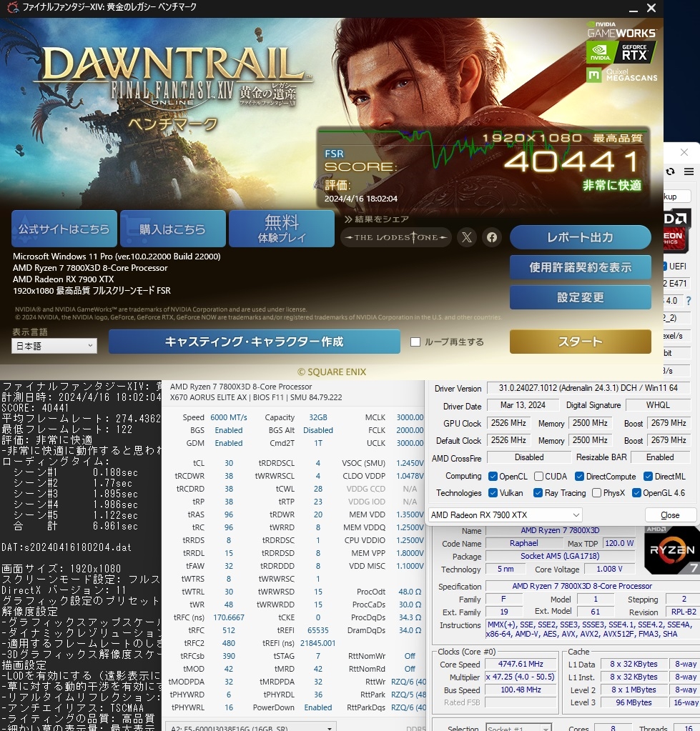Click the Max TDP value 120.0 W
The height and width of the screenshot is (731, 700).
click(x=619, y=543)
